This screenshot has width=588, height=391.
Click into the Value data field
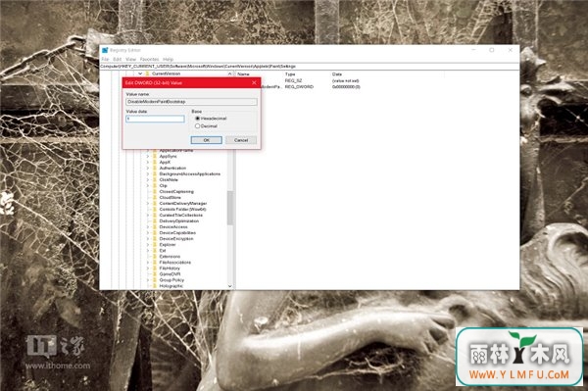(x=155, y=119)
